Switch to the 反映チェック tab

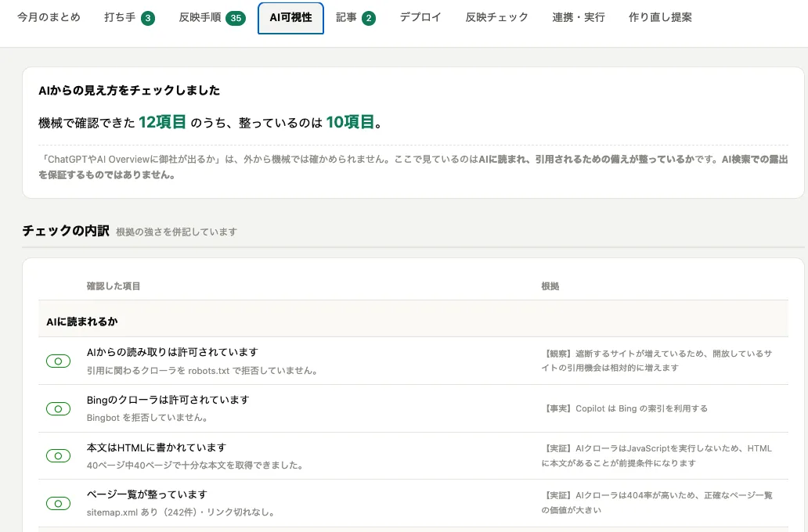tap(496, 17)
